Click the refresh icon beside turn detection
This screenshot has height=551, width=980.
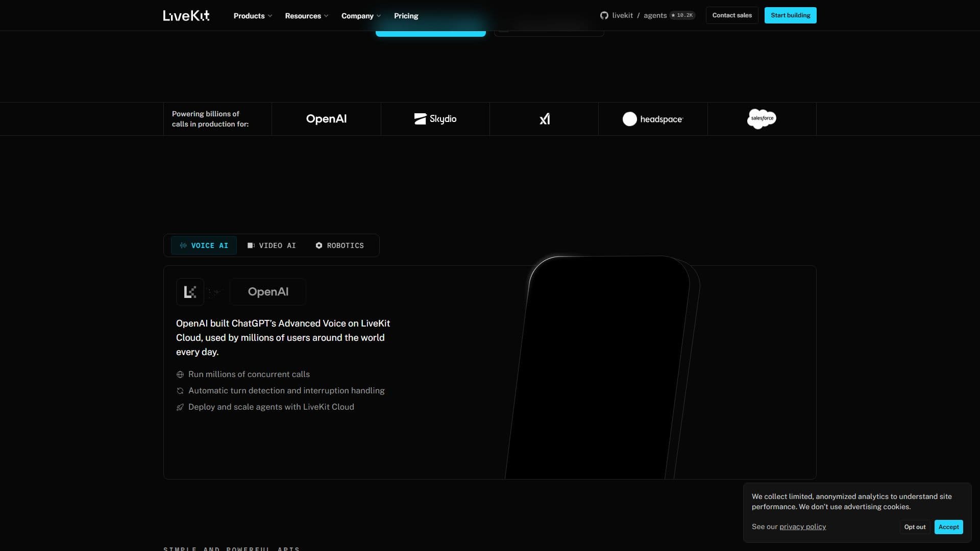click(180, 391)
